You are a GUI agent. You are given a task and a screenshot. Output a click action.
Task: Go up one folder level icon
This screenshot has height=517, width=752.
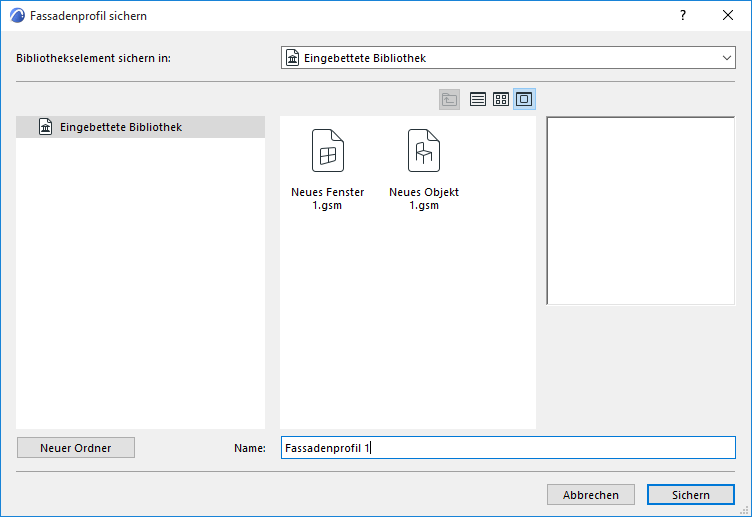449,99
